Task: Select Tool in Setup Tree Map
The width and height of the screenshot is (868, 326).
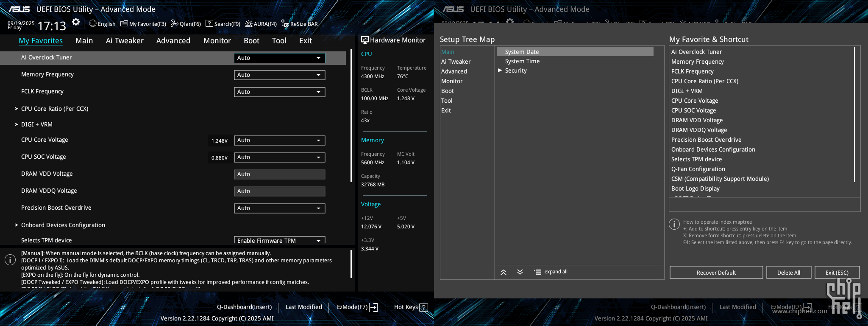Action: 447,101
